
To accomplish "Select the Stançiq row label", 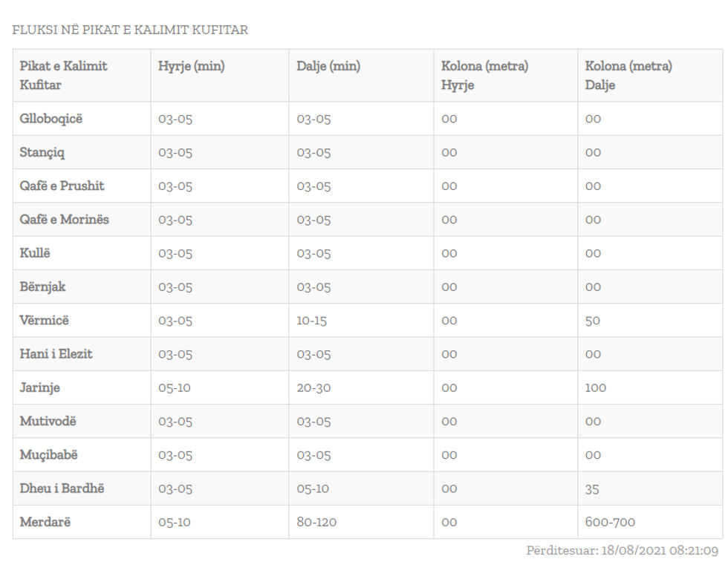I will [x=43, y=153].
